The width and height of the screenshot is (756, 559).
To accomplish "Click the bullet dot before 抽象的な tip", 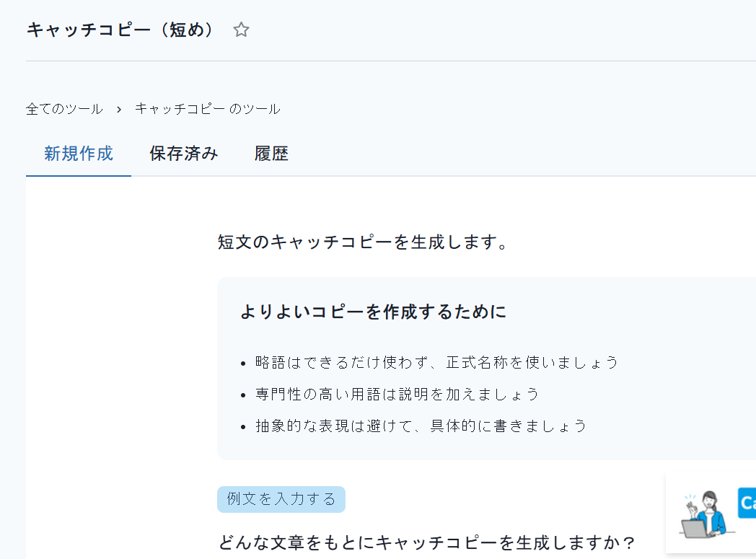I will (x=244, y=427).
